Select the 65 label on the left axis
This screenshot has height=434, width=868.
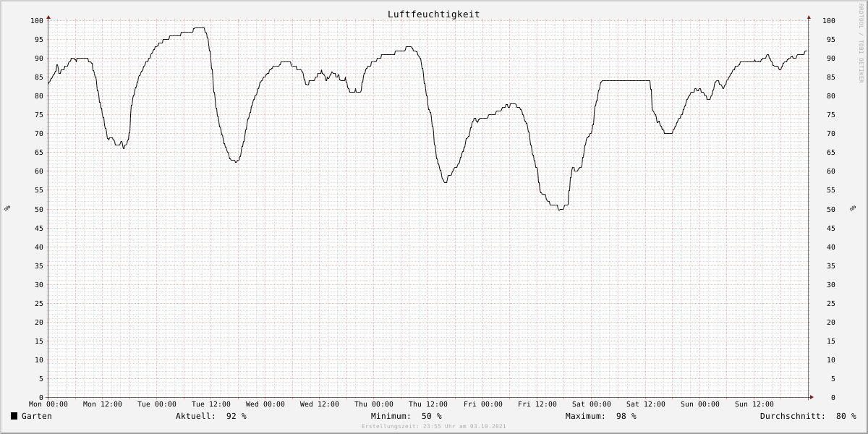tap(39, 153)
